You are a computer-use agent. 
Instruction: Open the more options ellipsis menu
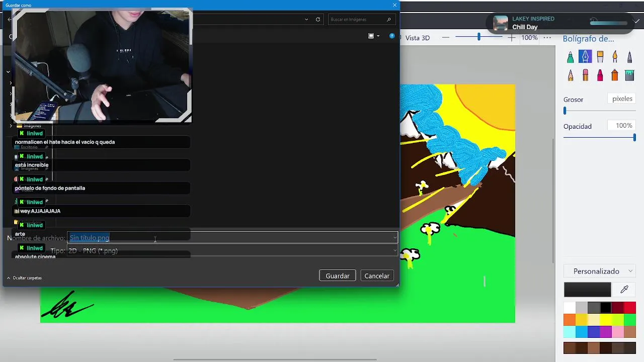pos(547,38)
